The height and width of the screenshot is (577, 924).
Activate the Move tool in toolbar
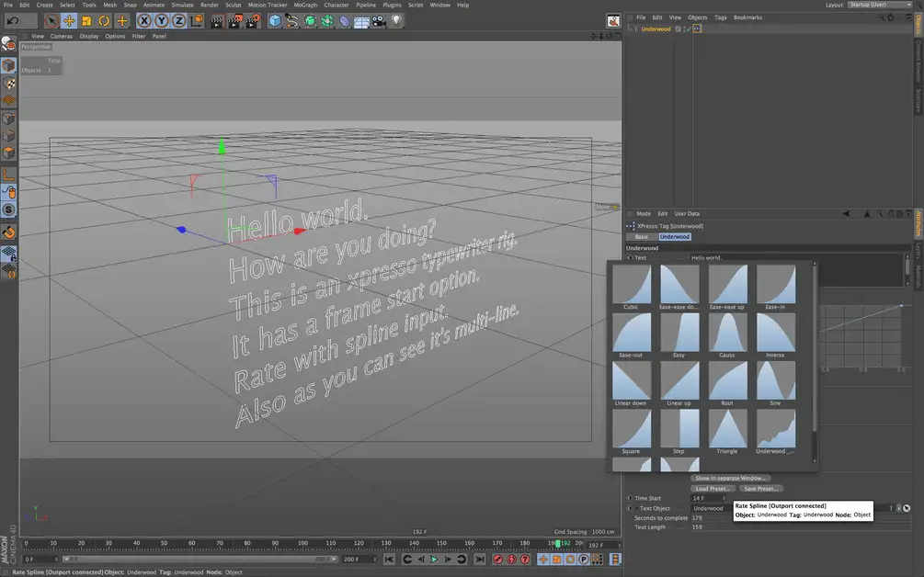click(x=69, y=21)
